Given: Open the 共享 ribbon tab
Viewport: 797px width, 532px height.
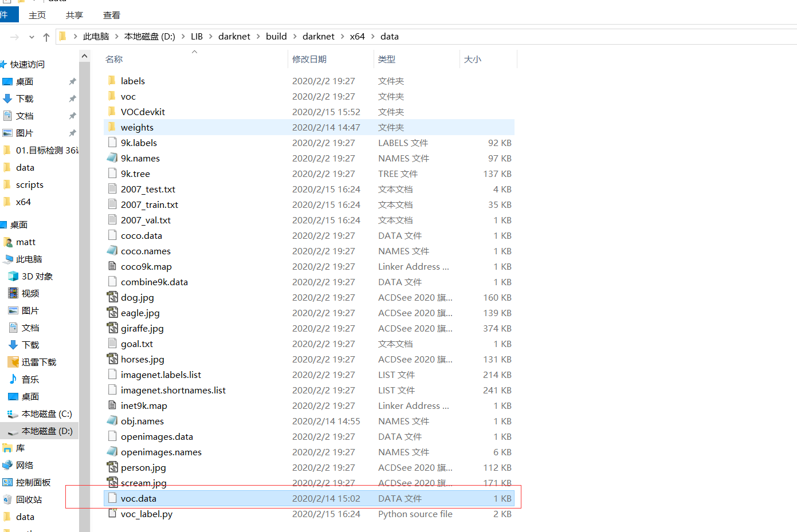Looking at the screenshot, I should (74, 15).
